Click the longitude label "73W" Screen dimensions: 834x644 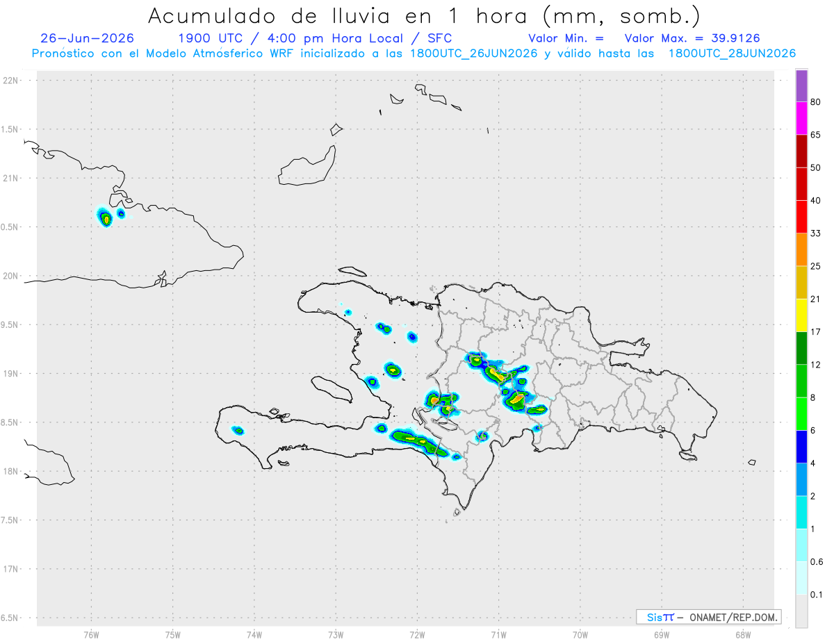pyautogui.click(x=336, y=634)
